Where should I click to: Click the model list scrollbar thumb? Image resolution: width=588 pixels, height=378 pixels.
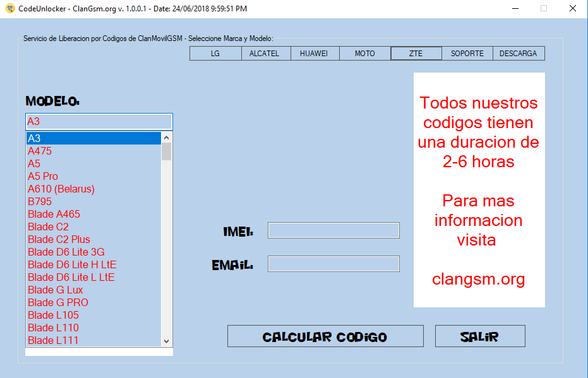[167, 151]
